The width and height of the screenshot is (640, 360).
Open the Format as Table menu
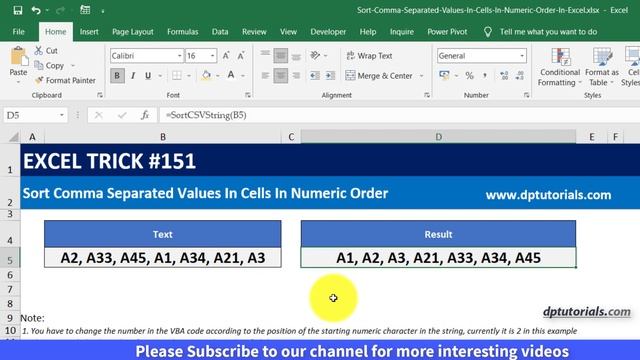pos(602,67)
